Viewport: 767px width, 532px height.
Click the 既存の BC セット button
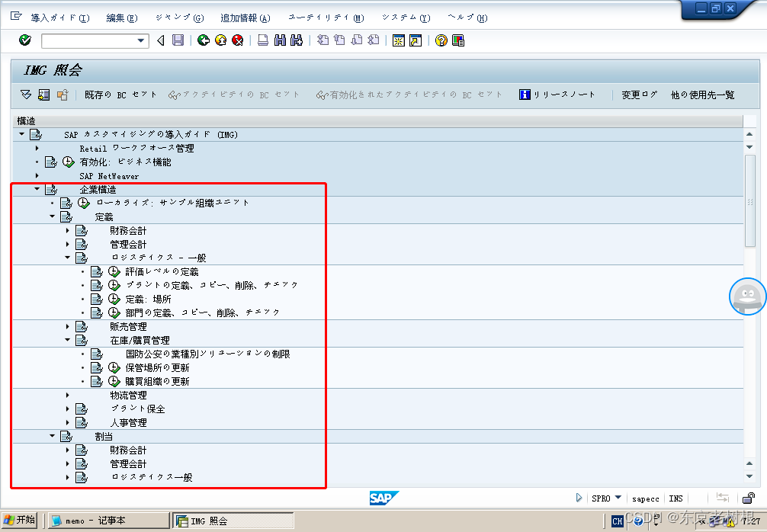point(120,95)
